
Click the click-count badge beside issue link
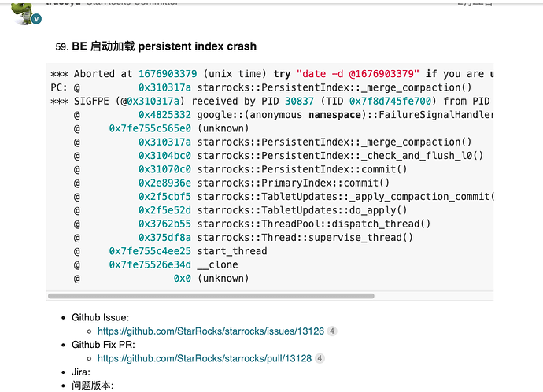click(332, 331)
